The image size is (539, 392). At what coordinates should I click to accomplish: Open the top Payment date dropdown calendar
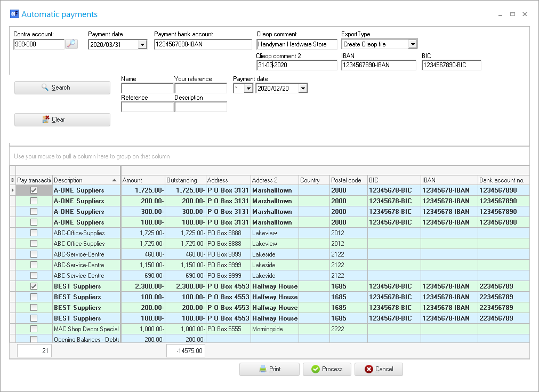(142, 45)
